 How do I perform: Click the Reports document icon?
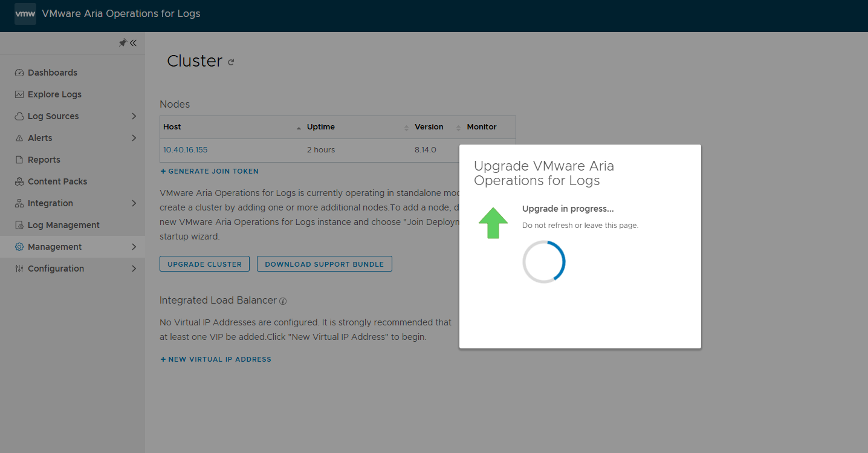tap(19, 160)
